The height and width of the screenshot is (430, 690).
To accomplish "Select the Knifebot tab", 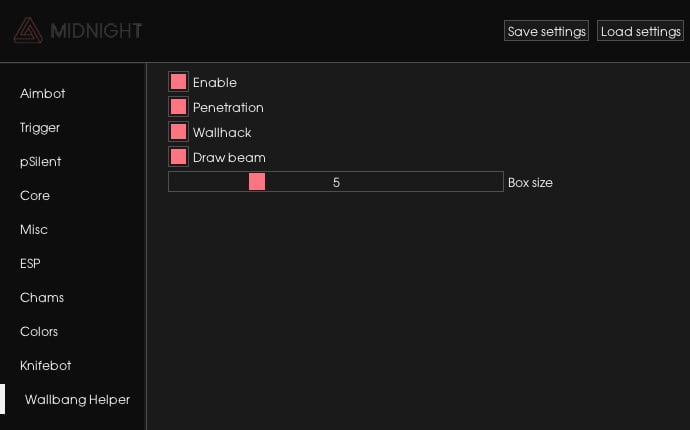I will pos(46,366).
